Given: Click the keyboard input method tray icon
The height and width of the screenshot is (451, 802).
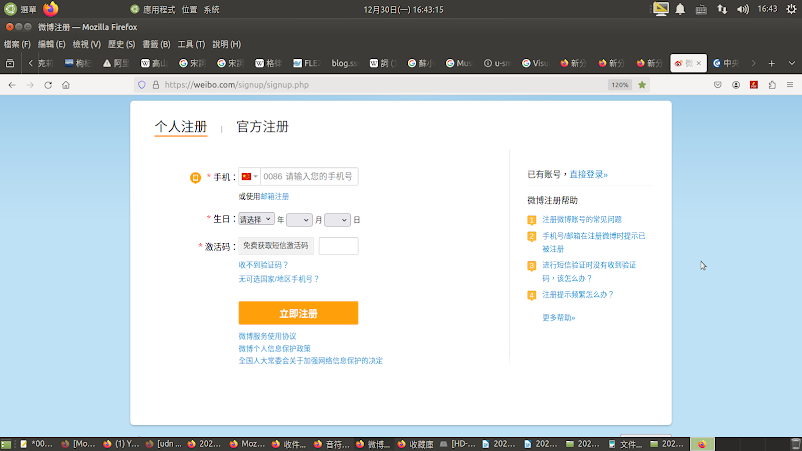Looking at the screenshot, I should pyautogui.click(x=701, y=9).
